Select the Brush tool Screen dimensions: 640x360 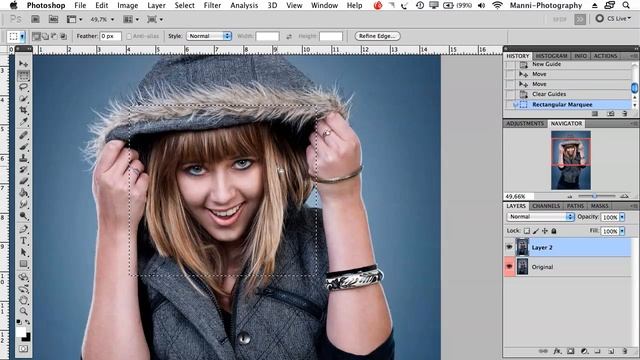pos(24,147)
